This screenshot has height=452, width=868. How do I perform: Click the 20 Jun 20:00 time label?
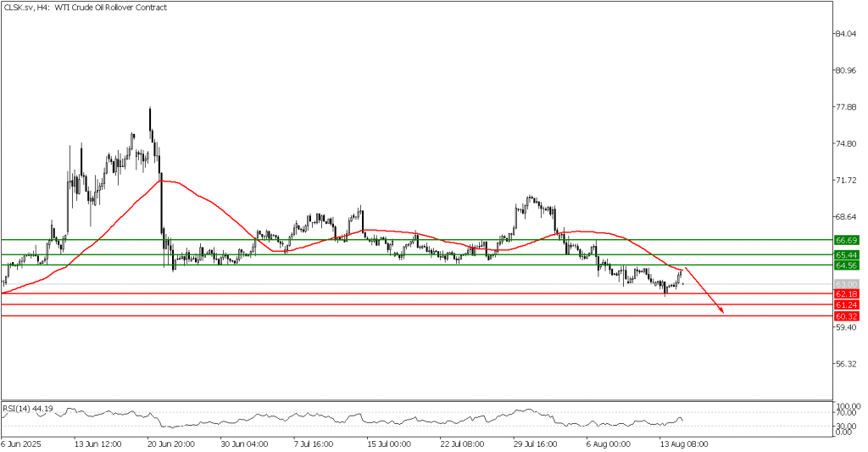point(171,444)
